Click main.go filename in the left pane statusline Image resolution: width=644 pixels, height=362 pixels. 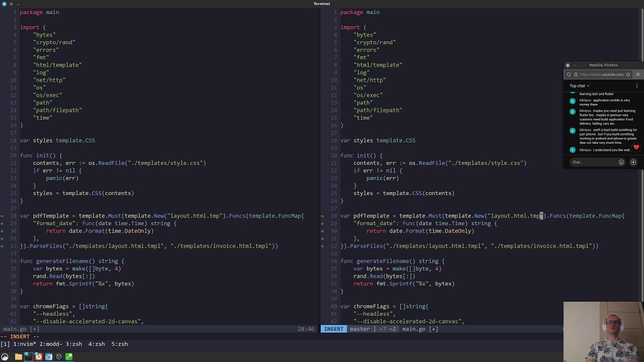coord(15,329)
